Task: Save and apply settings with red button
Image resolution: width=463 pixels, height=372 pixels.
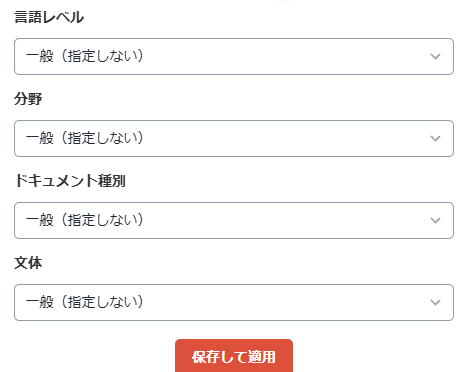Action: [234, 356]
